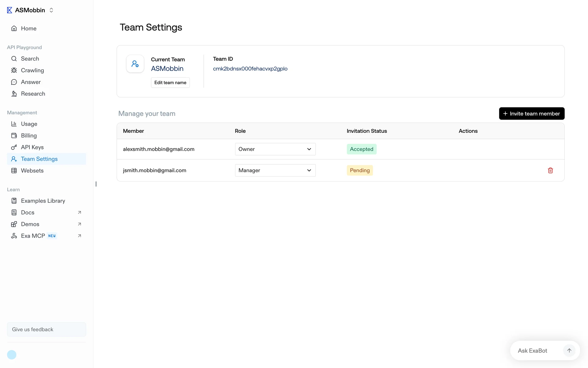Click the team avatar icon beside Current Team
Screen dimensions: 588x368
click(x=135, y=64)
